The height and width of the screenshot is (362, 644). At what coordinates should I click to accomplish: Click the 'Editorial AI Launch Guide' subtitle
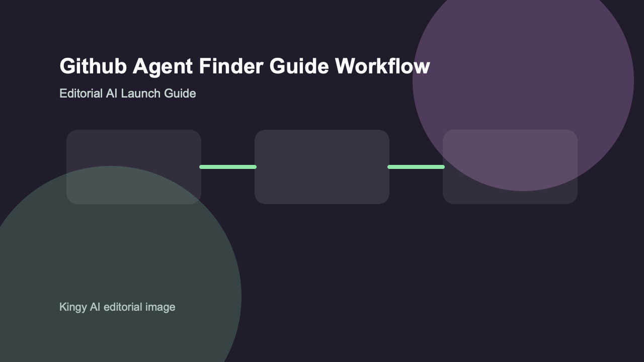(128, 94)
